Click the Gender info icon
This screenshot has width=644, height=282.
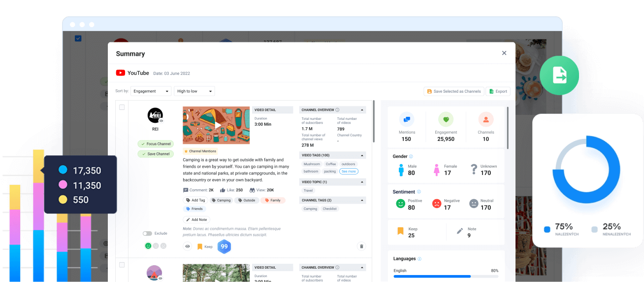point(411,156)
